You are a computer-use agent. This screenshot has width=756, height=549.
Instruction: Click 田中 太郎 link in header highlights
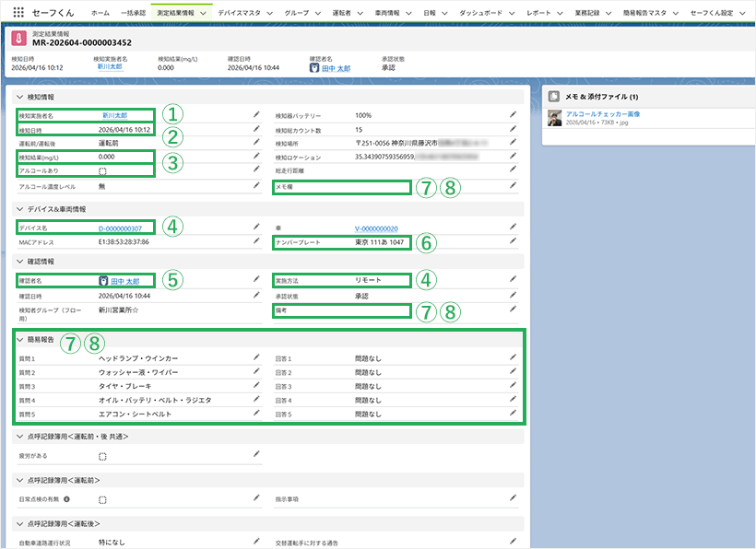pos(337,68)
